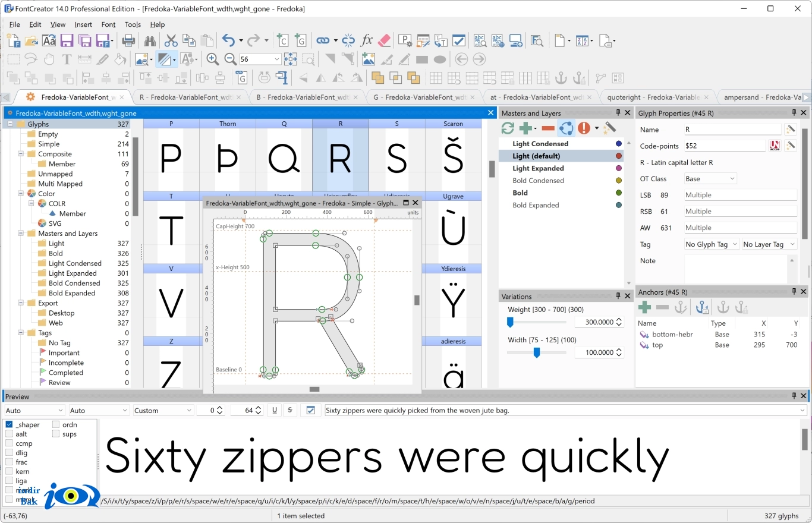
Task: Select the Thorn glyph cell
Action: coord(228,155)
